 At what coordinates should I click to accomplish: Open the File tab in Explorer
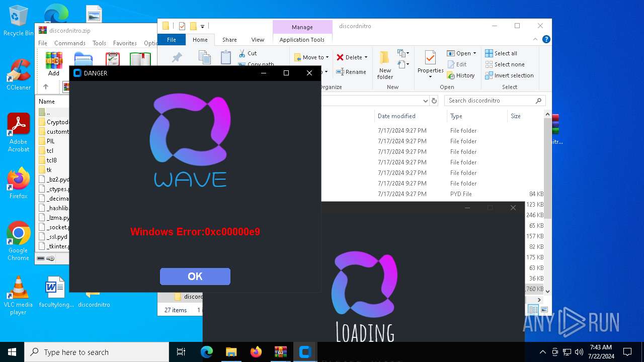172,40
